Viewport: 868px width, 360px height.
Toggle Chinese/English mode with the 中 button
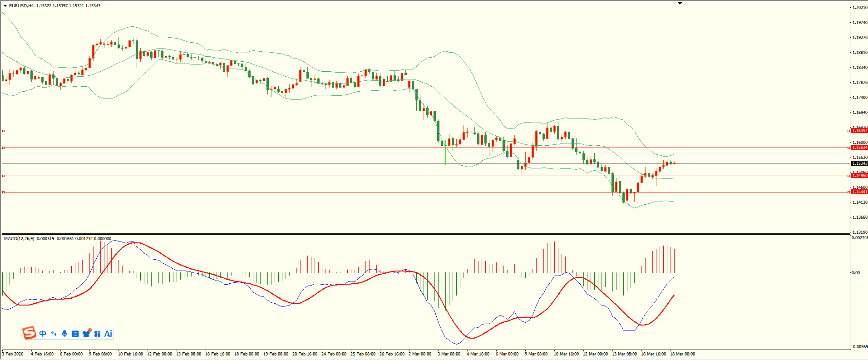(x=43, y=334)
